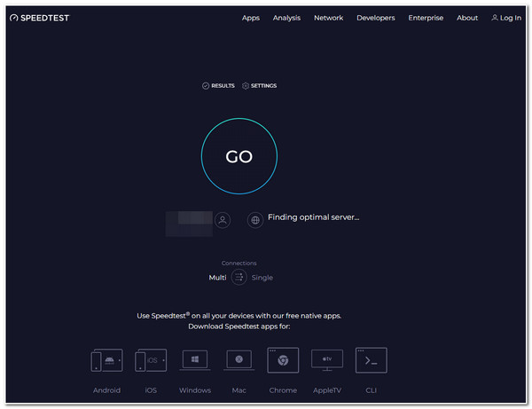Image resolution: width=532 pixels, height=409 pixels.
Task: Click the Chrome extension icon
Action: click(283, 360)
